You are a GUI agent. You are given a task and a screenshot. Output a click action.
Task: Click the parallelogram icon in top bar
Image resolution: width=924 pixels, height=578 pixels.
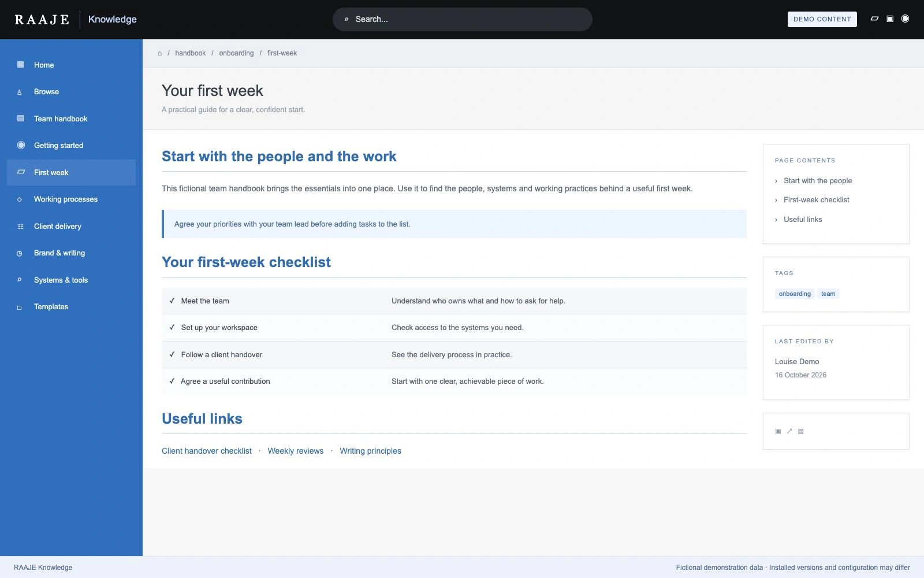pos(874,19)
